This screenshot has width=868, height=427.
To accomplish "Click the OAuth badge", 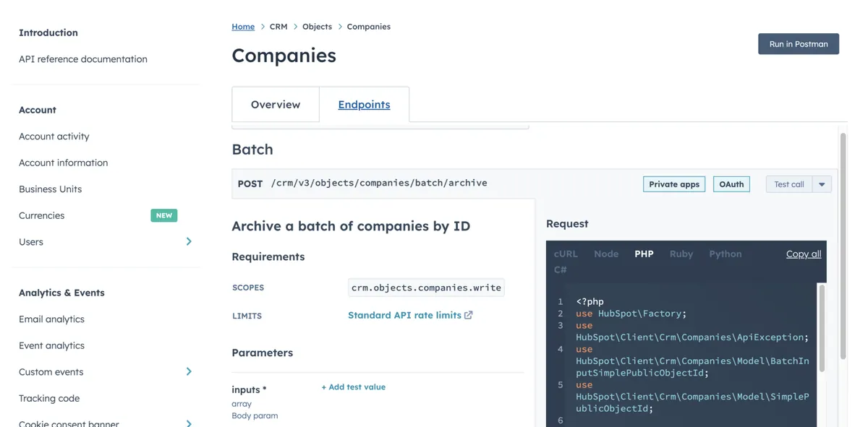I will coord(731,184).
